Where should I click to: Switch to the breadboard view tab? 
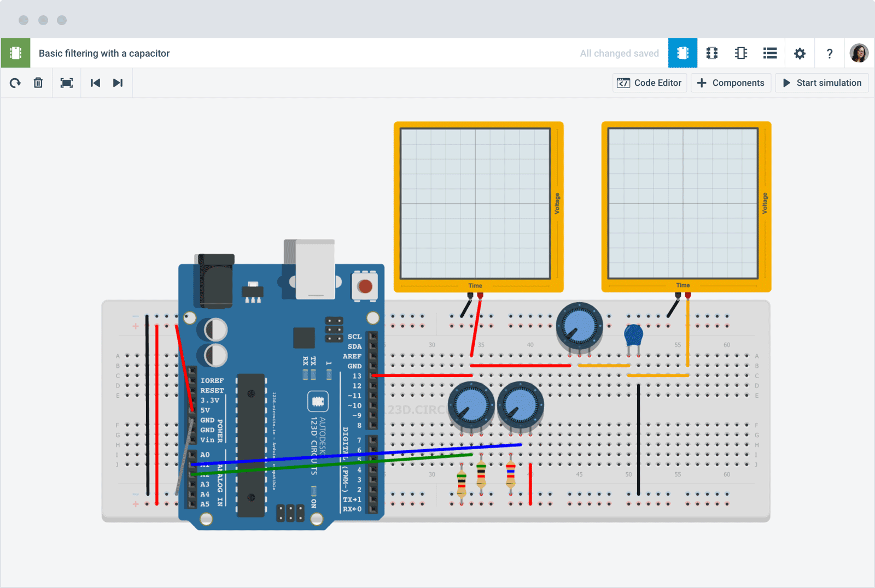click(682, 53)
